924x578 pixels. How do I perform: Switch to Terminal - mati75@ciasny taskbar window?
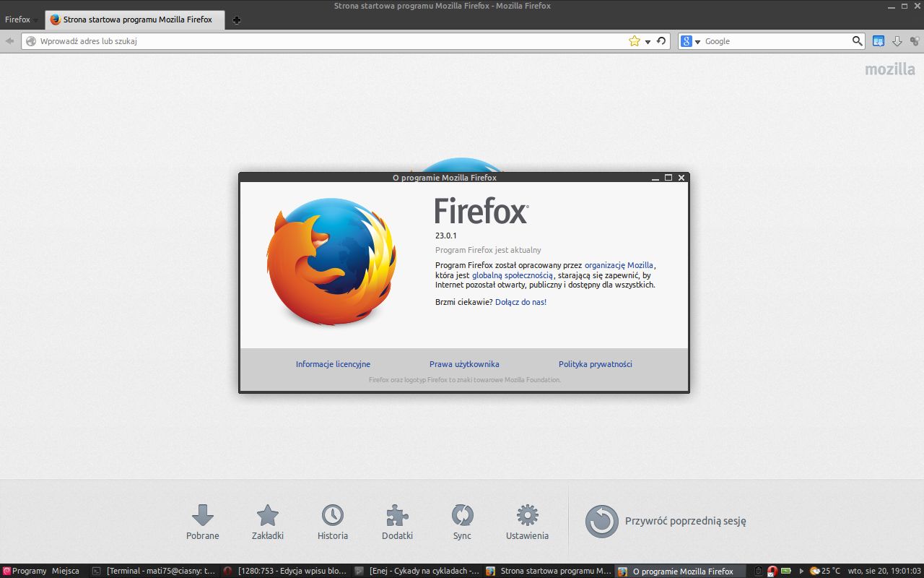154,571
